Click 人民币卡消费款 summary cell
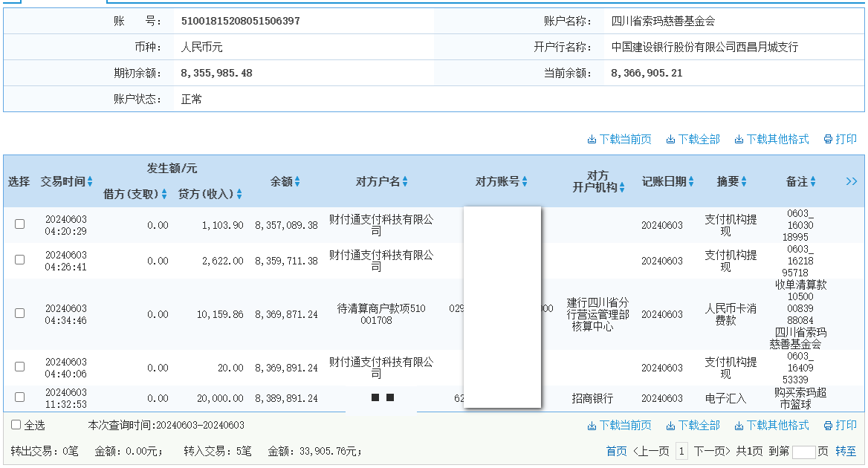868x468 pixels. [731, 314]
